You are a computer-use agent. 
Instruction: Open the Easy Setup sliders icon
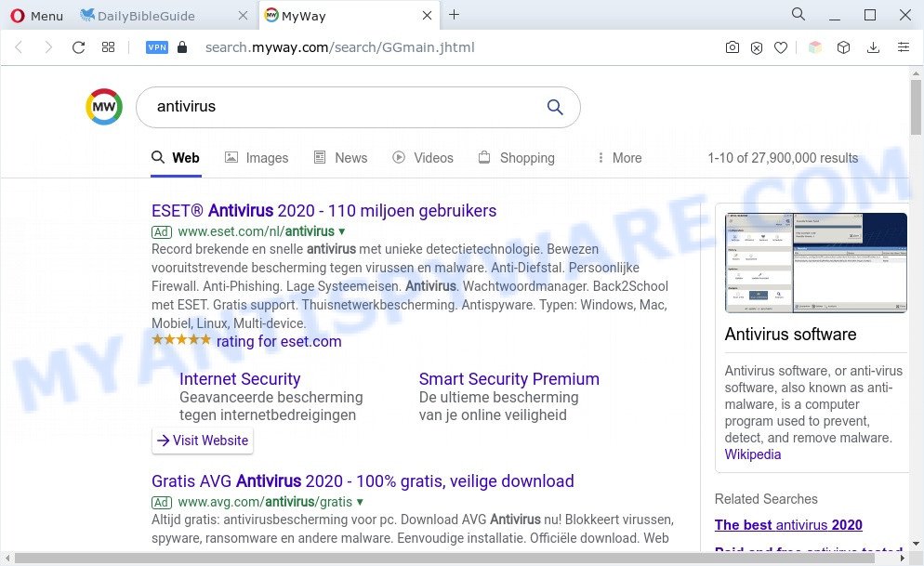click(x=904, y=47)
